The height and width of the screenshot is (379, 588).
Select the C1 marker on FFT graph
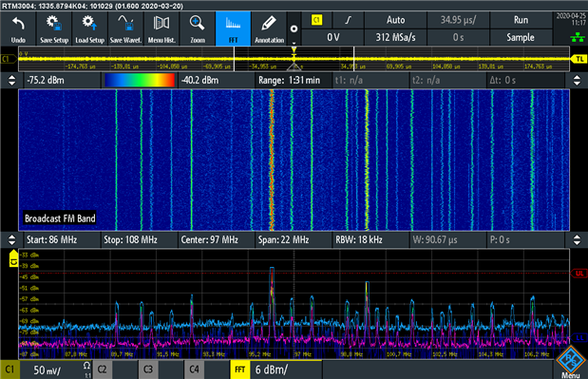click(13, 258)
